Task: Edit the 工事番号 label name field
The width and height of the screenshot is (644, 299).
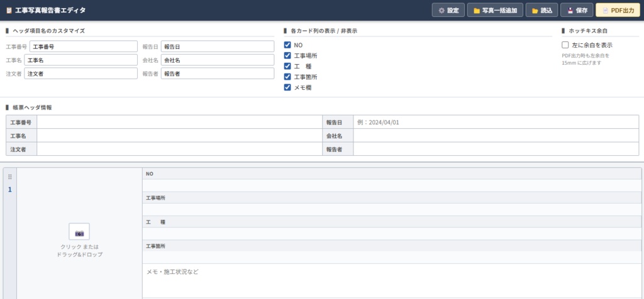Action: click(84, 46)
